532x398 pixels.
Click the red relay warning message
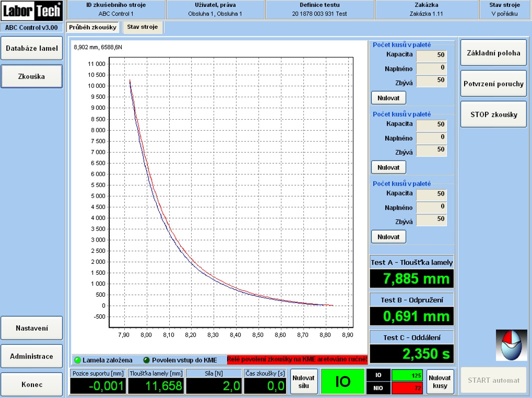(x=297, y=360)
